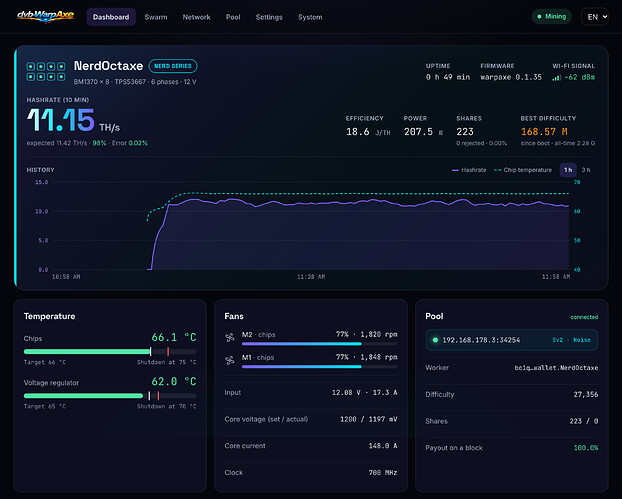Click the Chips temperature bar
Viewport: 622px width, 499px height.
point(110,351)
